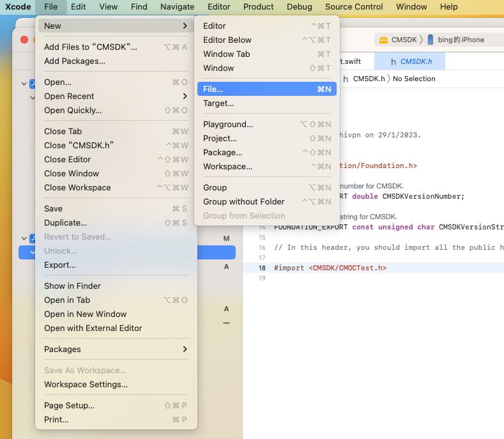Choose Group without Folder
Viewport: 504px width, 439px height.
click(267, 202)
